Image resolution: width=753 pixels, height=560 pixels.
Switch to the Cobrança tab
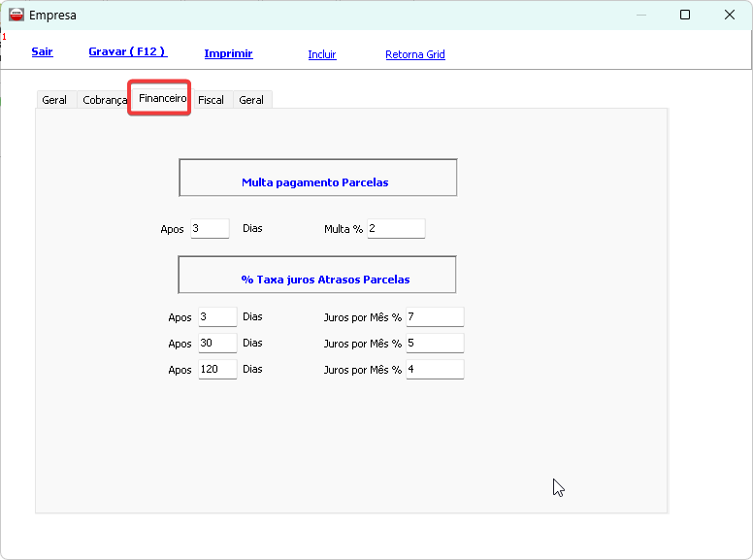click(x=104, y=100)
